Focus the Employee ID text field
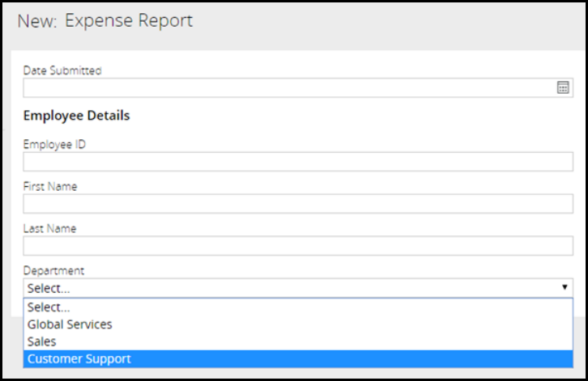The image size is (588, 381). pyautogui.click(x=297, y=162)
